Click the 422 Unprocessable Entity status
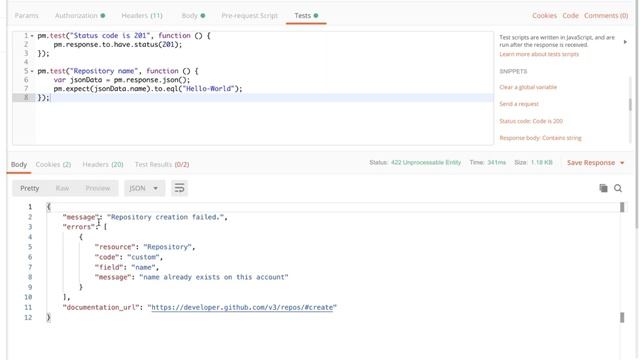This screenshot has height=360, width=640. point(426,162)
